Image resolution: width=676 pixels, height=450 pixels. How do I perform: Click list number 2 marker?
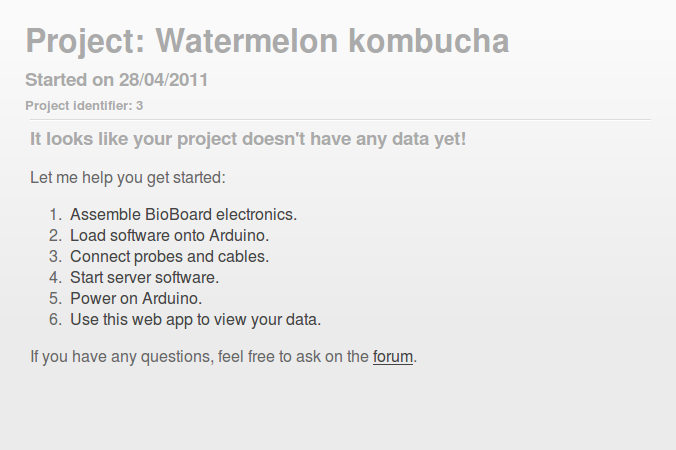[55, 235]
